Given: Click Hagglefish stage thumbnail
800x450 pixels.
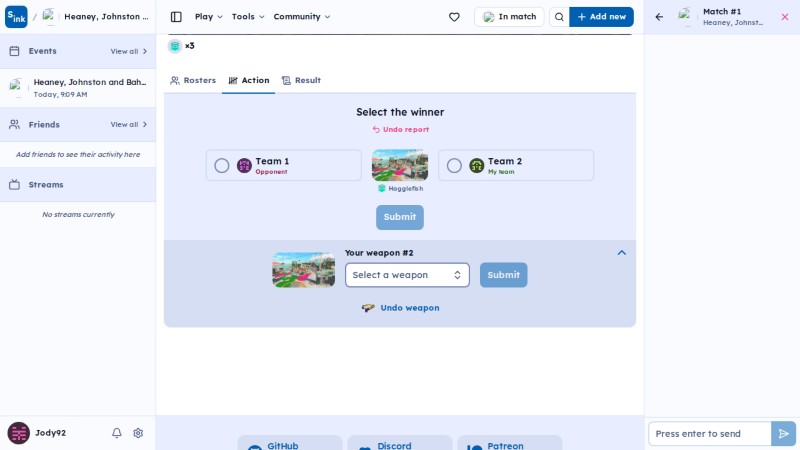Looking at the screenshot, I should pos(400,165).
